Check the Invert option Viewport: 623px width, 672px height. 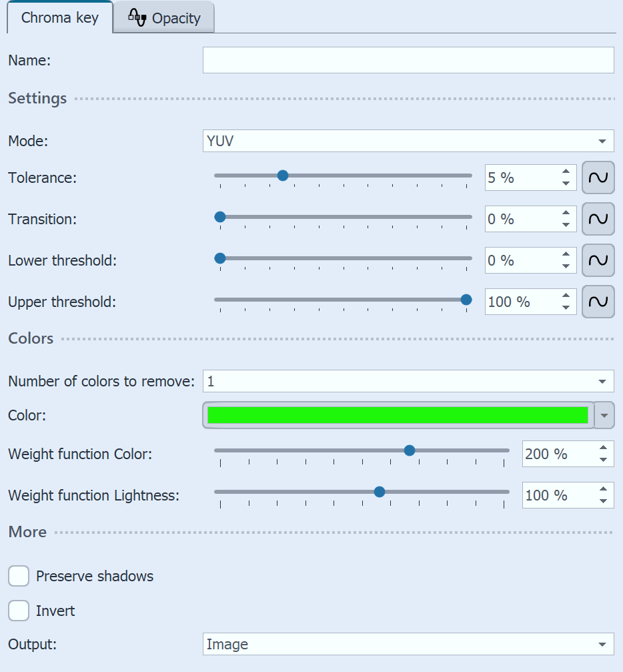tap(18, 611)
